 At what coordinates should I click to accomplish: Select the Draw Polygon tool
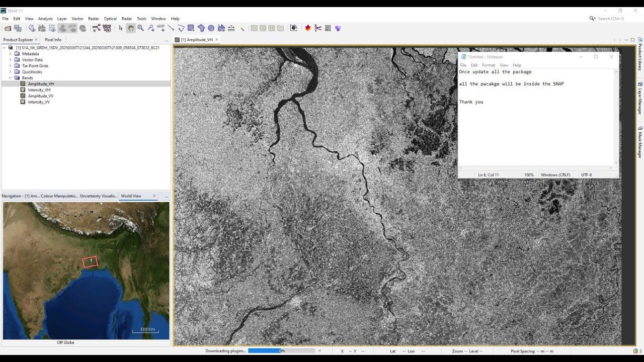(201, 28)
